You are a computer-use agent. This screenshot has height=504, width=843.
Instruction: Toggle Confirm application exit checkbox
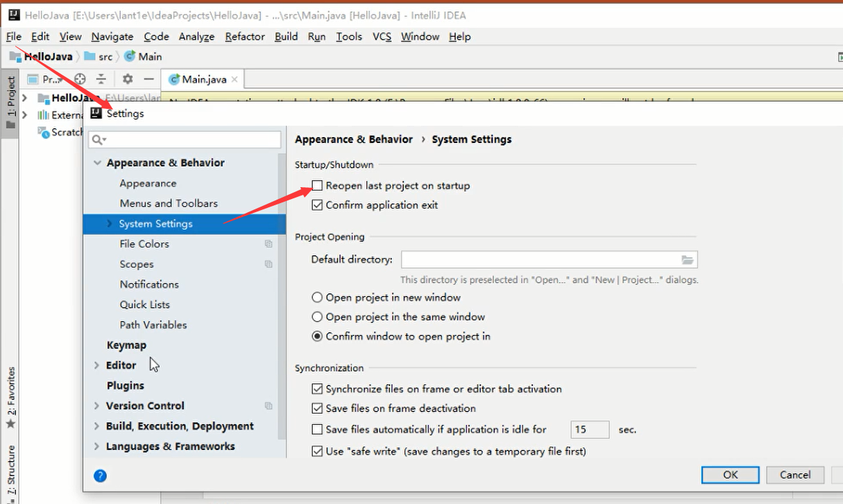coord(317,205)
